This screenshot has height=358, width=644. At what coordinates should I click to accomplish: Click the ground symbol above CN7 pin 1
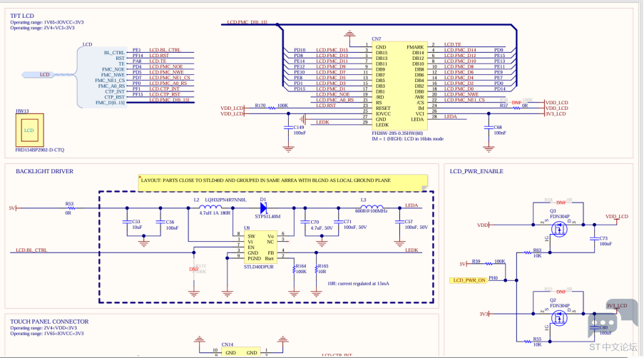(x=349, y=32)
